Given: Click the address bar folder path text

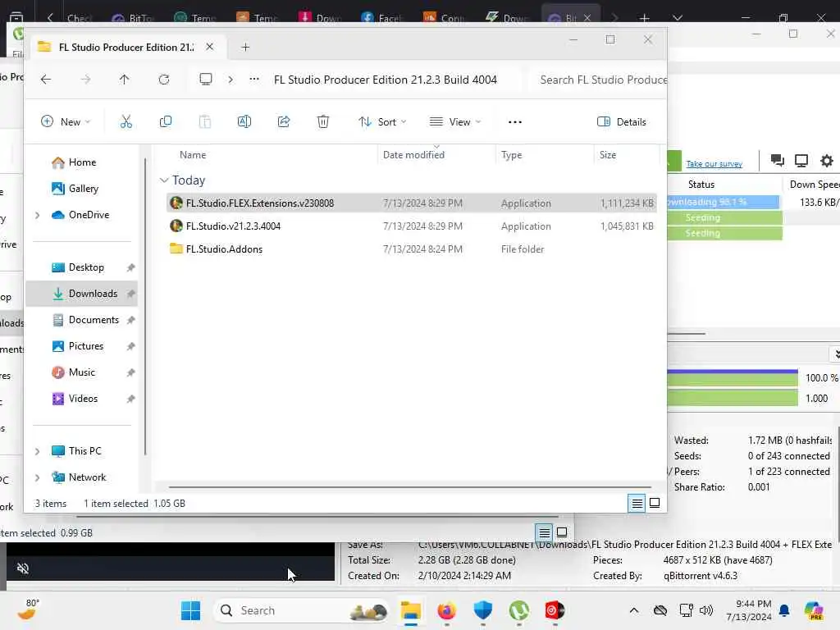Looking at the screenshot, I should point(386,80).
